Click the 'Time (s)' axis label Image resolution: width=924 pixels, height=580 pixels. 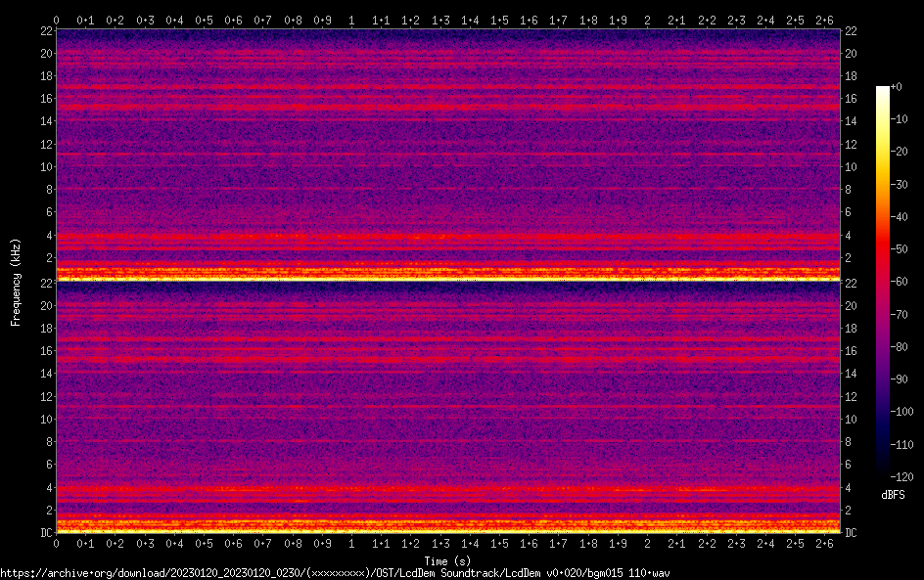point(448,560)
